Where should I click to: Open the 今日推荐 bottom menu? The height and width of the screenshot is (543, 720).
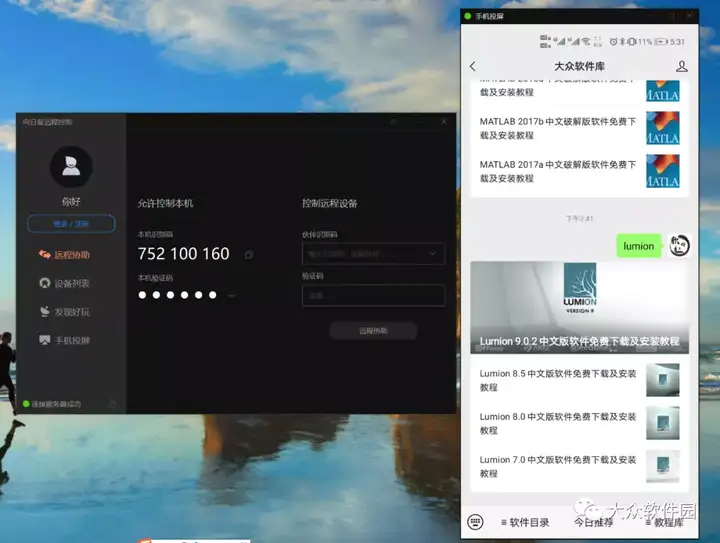[593, 522]
